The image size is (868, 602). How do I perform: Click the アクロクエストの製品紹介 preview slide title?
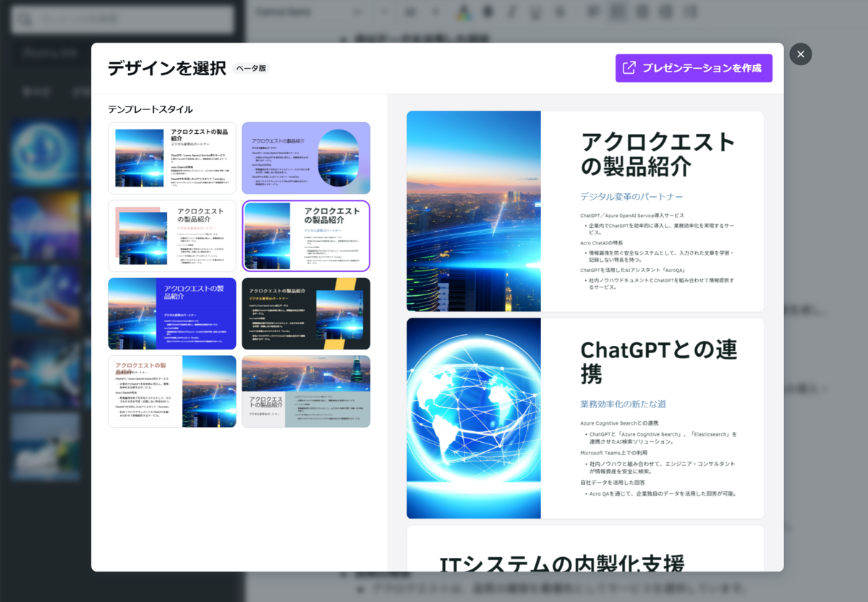point(658,153)
